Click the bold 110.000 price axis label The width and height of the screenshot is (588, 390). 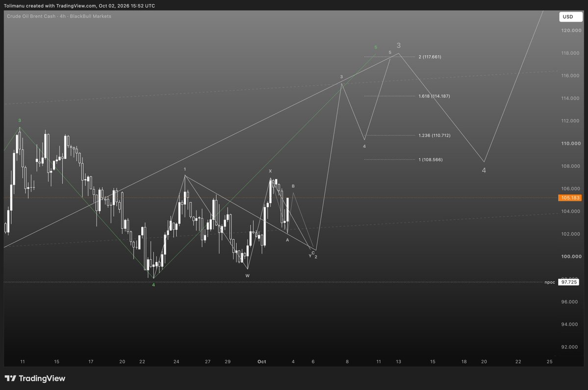click(571, 144)
